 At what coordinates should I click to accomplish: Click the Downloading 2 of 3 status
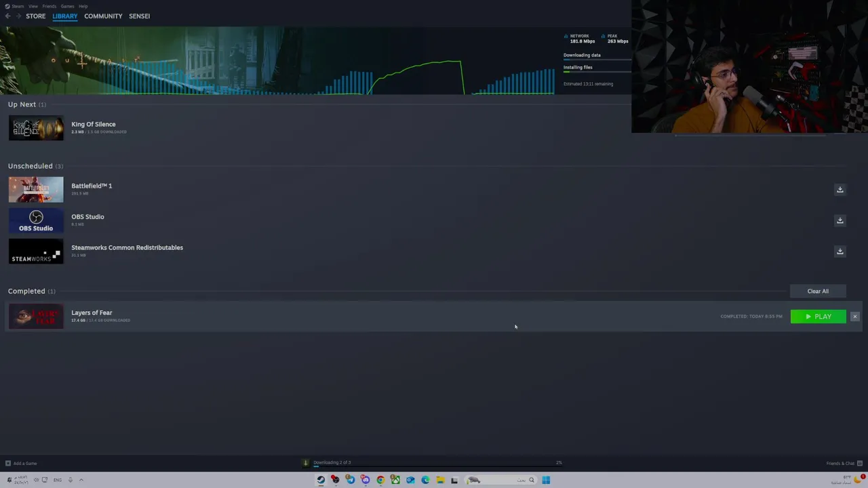tap(332, 462)
